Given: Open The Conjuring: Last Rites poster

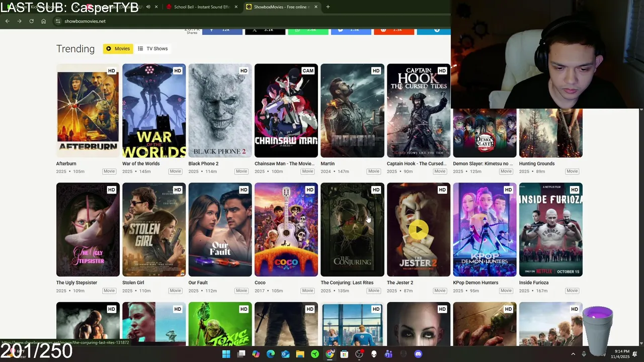Looking at the screenshot, I should click(353, 230).
